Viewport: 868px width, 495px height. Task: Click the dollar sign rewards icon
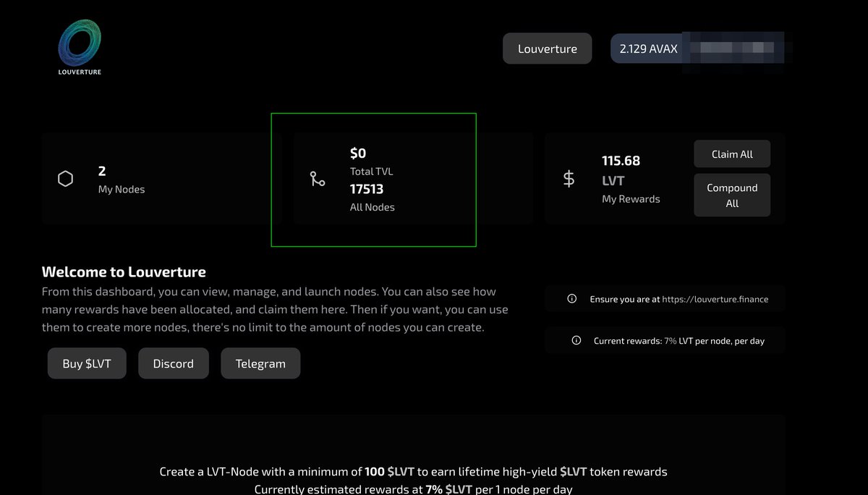click(569, 179)
